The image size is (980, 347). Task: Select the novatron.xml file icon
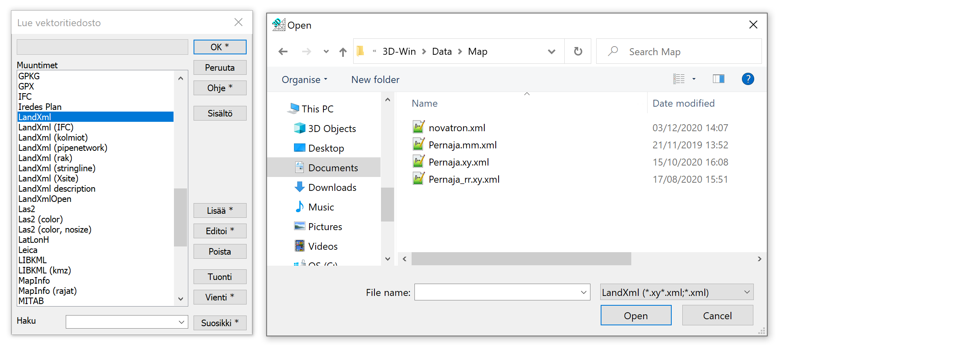(418, 128)
